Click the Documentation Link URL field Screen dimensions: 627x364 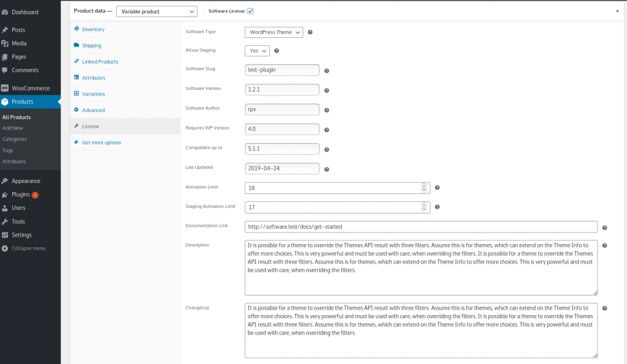(421, 226)
